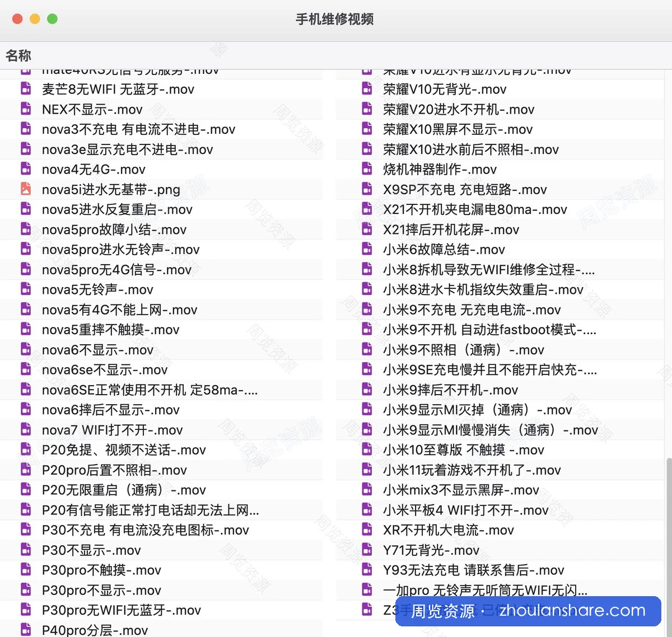Click the icon beside 小米10至尊版 不触摸 -.mov
The width and height of the screenshot is (672, 637).
pos(367,449)
